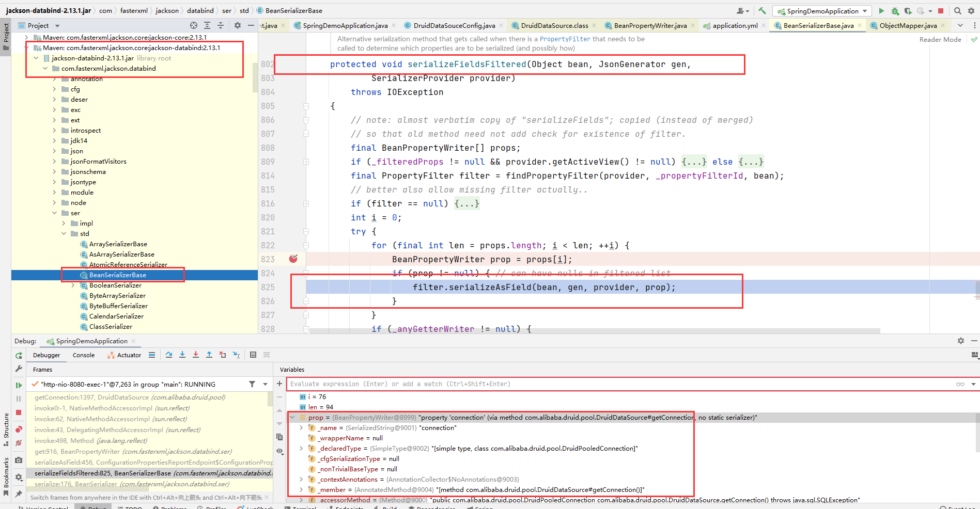Open IDE settings with the top-right gear
Image resolution: width=980 pixels, height=509 pixels.
(971, 11)
